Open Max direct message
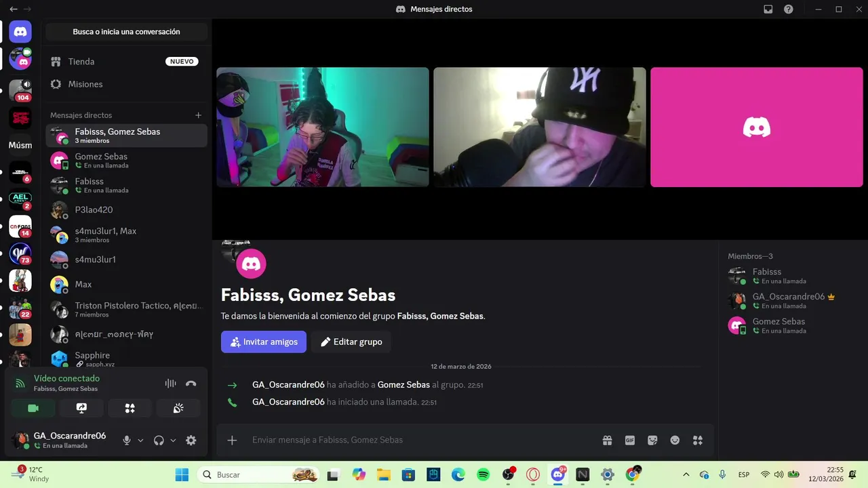This screenshot has width=868, height=488. pyautogui.click(x=126, y=284)
